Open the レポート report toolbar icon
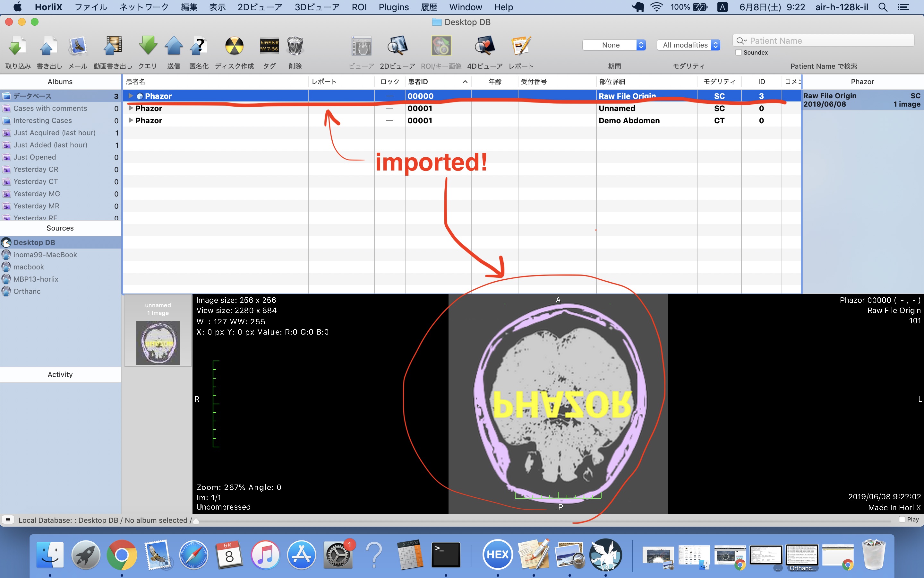The width and height of the screenshot is (924, 578). click(521, 47)
